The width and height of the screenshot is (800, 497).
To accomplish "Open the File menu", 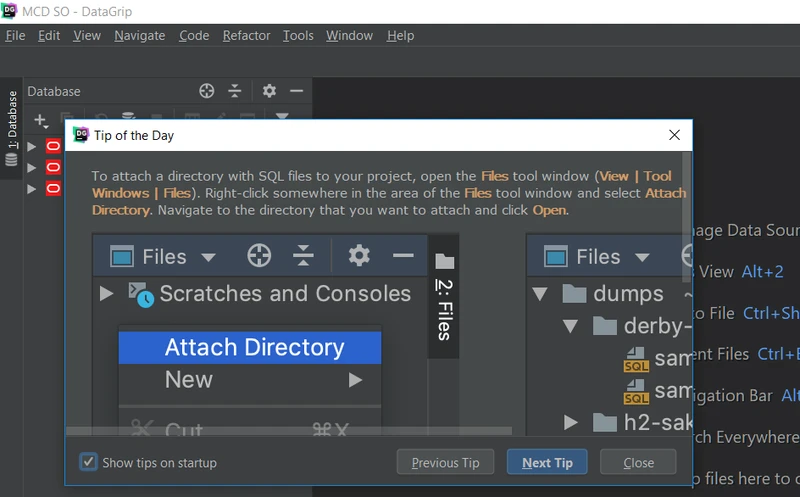I will pos(15,36).
